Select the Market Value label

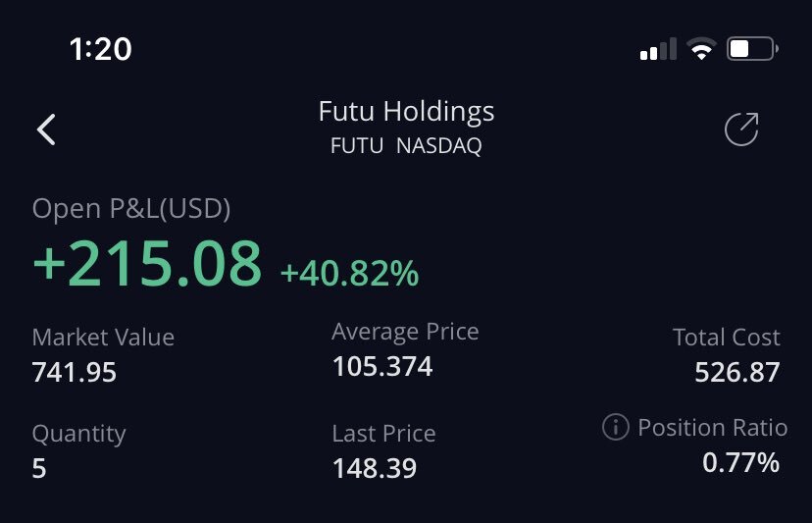(x=103, y=338)
